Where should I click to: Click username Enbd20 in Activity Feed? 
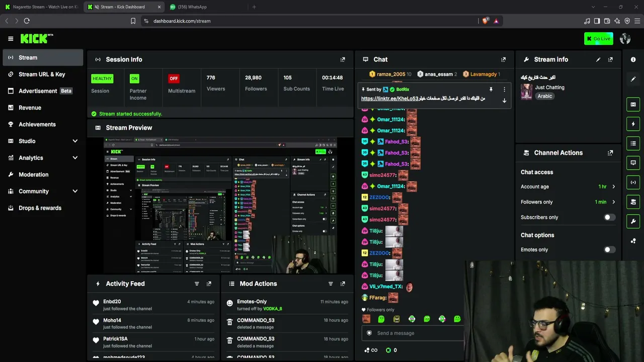click(112, 302)
